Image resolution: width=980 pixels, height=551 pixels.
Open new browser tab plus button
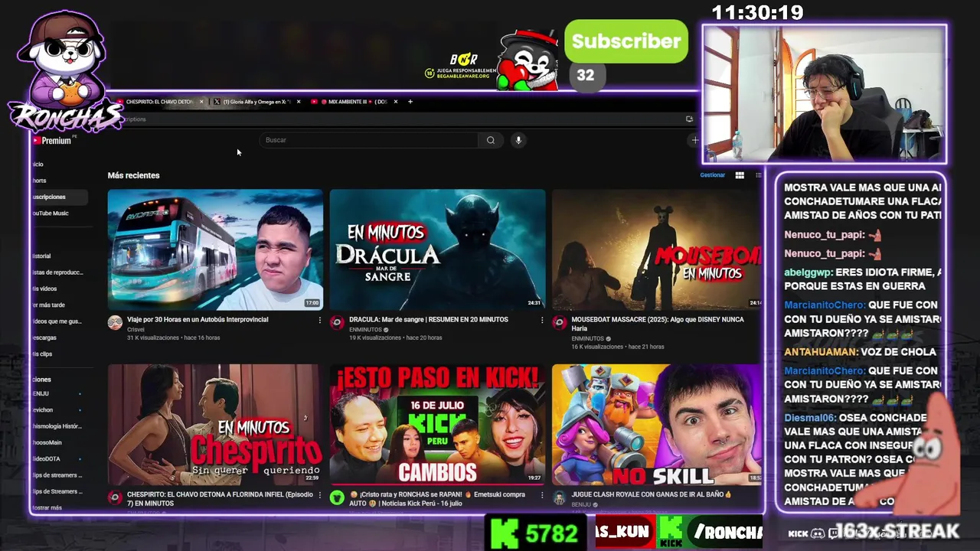click(x=410, y=102)
